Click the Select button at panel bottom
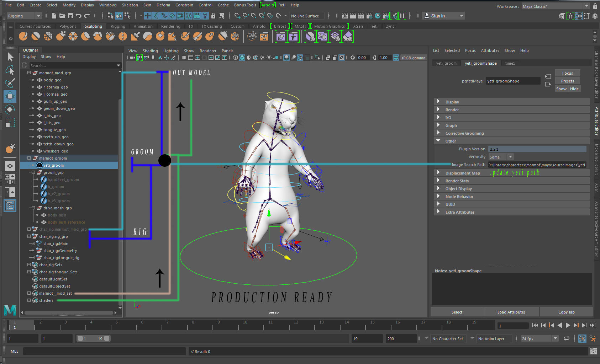This screenshot has height=364, width=600. 457,312
